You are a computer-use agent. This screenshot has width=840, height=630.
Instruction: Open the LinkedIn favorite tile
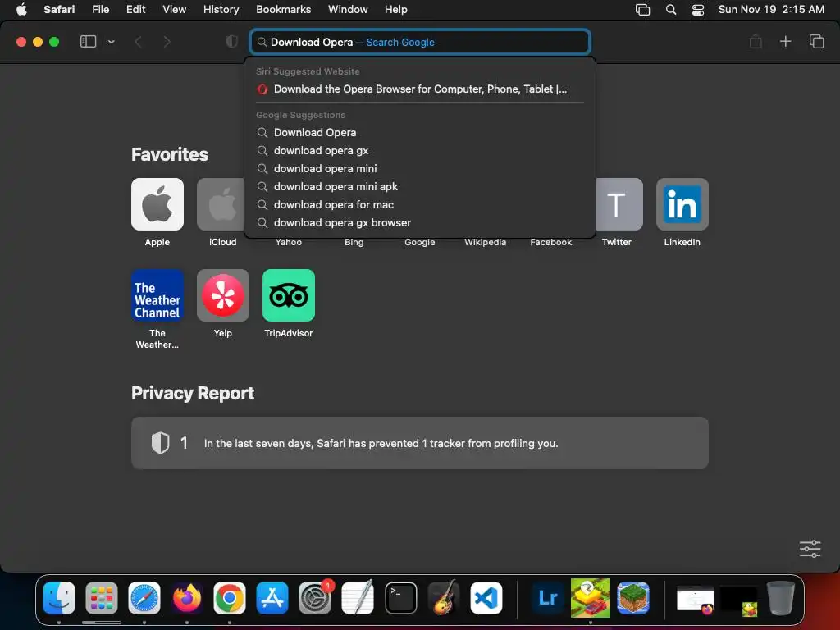(682, 204)
